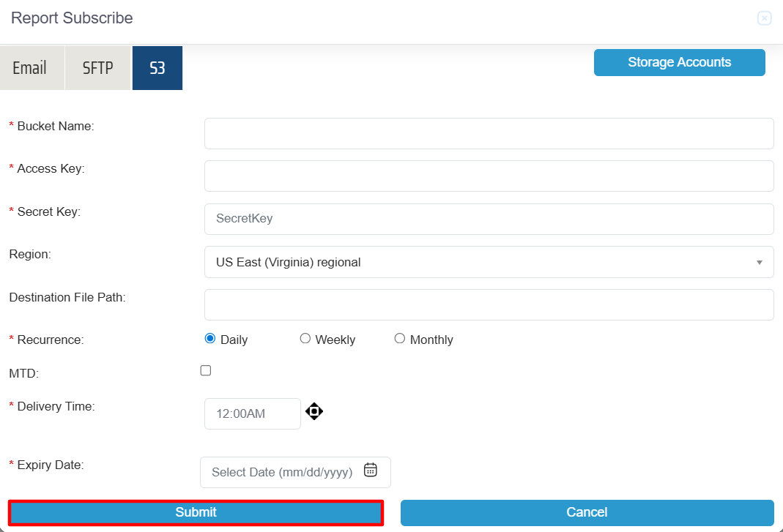Open the Delivery Time picker

[252, 413]
